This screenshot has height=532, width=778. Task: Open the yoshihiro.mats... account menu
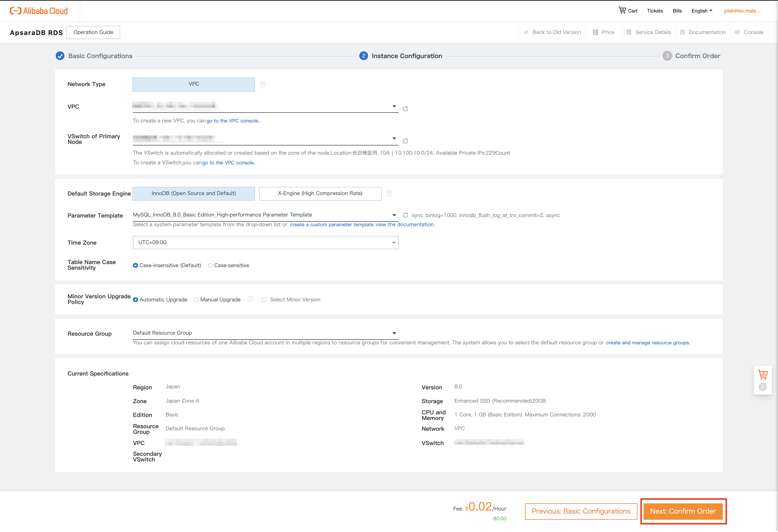[x=742, y=11]
